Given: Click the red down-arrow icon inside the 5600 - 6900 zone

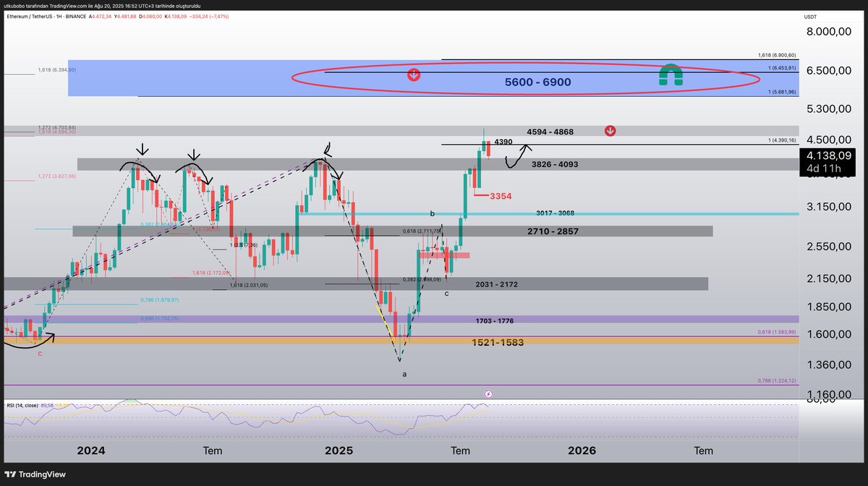Looking at the screenshot, I should coord(413,74).
